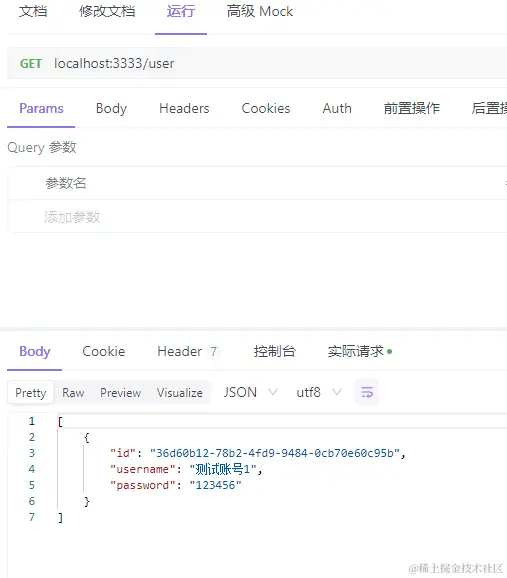Open the GET method selector
This screenshot has height=578, width=507.
pyautogui.click(x=31, y=63)
